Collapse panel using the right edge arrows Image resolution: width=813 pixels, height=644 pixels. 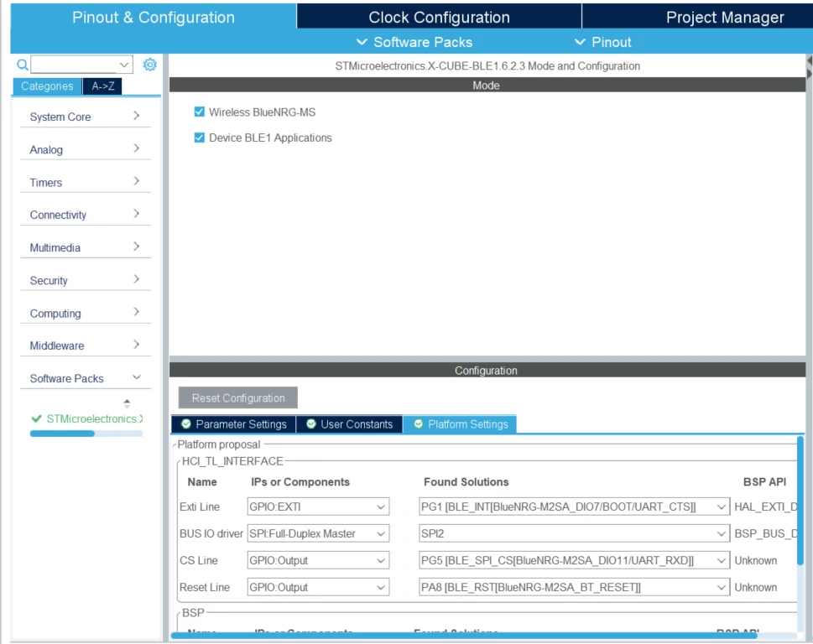click(810, 67)
